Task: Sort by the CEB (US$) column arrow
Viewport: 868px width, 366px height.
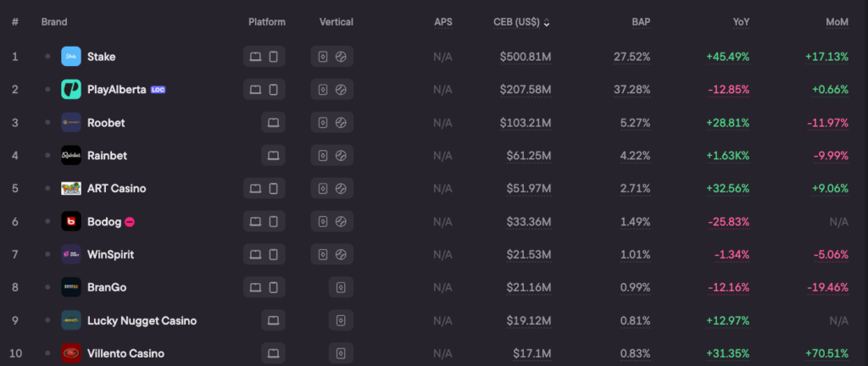Action: (547, 23)
